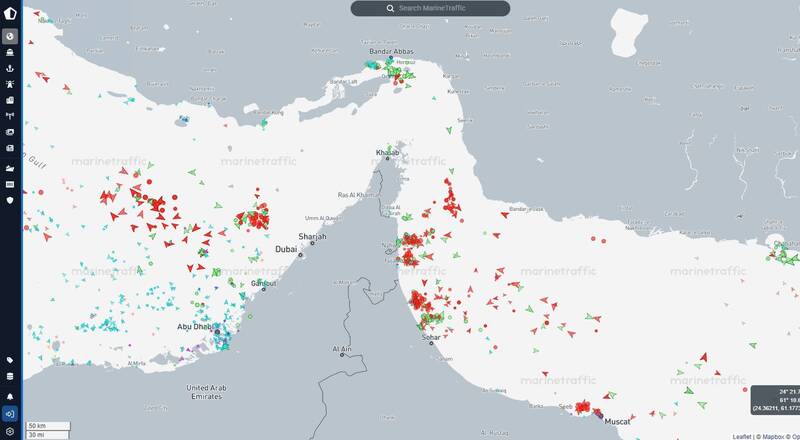
Task: Select the lighthouse icon in sidebar
Action: [x=10, y=84]
